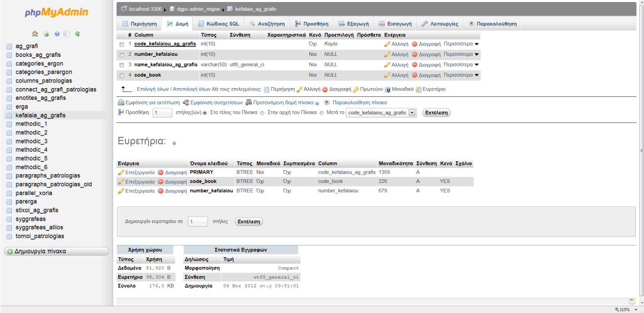This screenshot has height=313, width=644.
Task: Click the pencil icon for code_kefalaiou_ag_grafis column
Action: (x=387, y=44)
